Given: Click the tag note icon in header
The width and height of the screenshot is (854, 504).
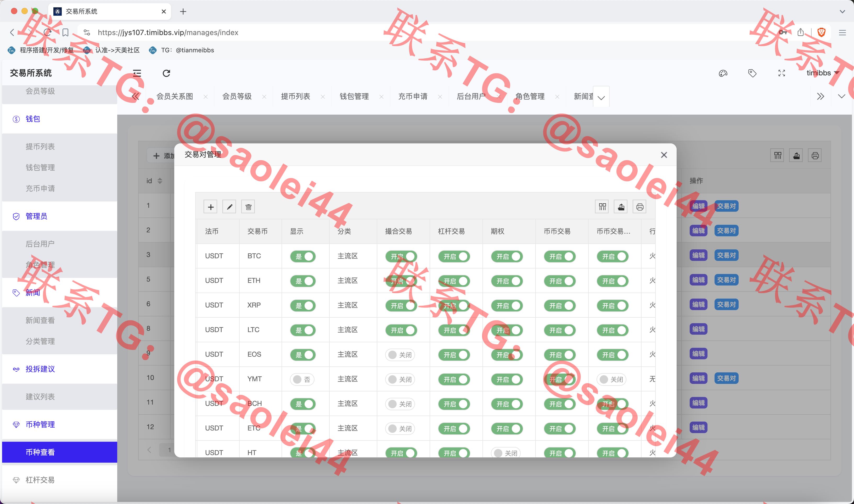Looking at the screenshot, I should coord(752,73).
